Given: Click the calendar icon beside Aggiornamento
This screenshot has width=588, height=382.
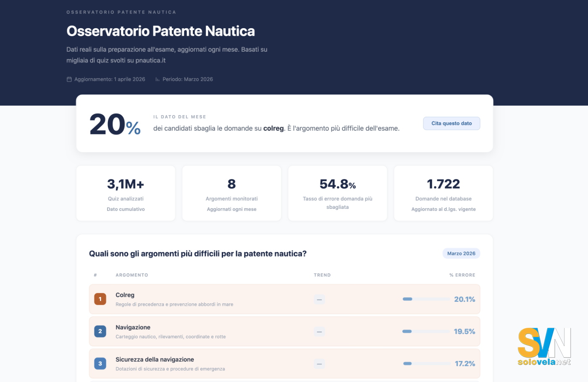Looking at the screenshot, I should pos(69,79).
